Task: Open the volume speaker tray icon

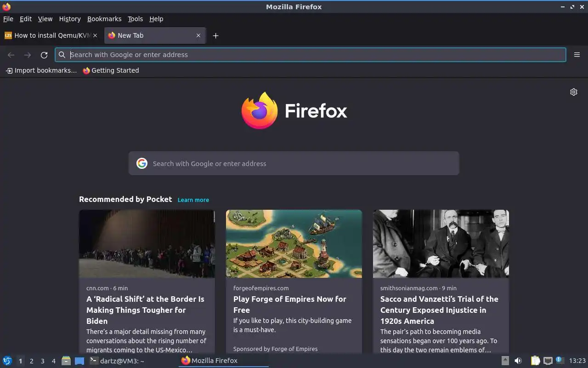Action: (x=518, y=361)
